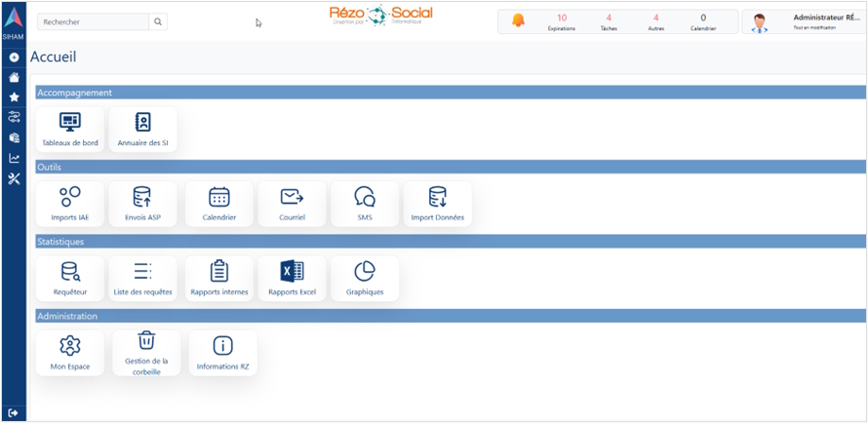
Task: Click the search magnifier button
Action: tap(158, 21)
